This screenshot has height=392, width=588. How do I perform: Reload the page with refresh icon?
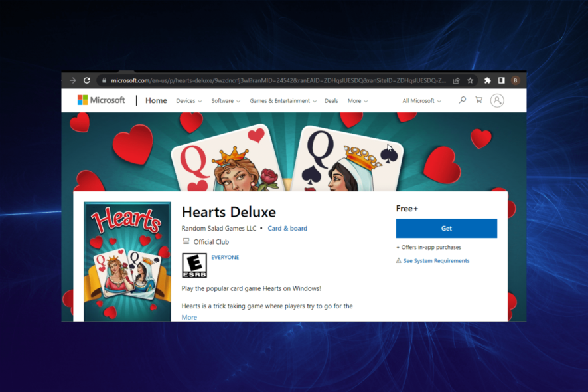coord(87,80)
